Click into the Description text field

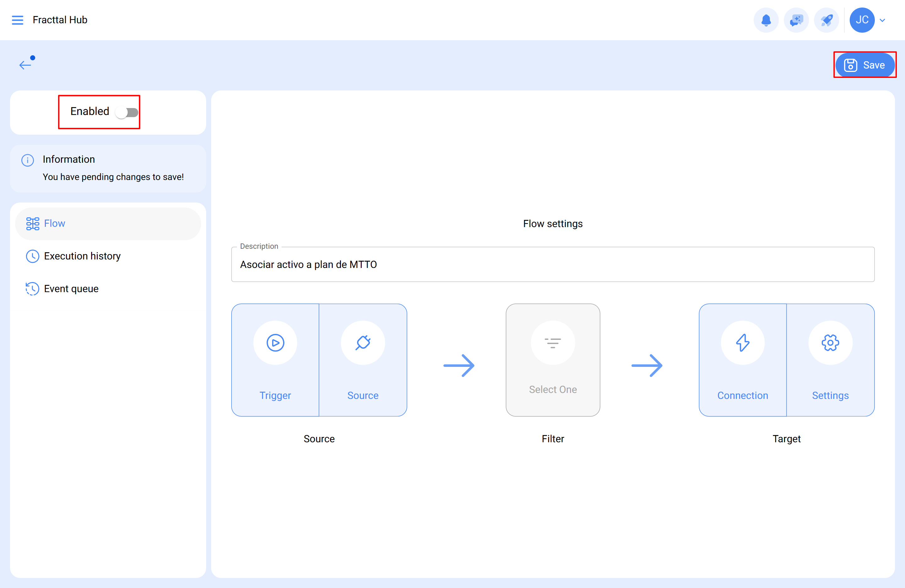coord(552,264)
